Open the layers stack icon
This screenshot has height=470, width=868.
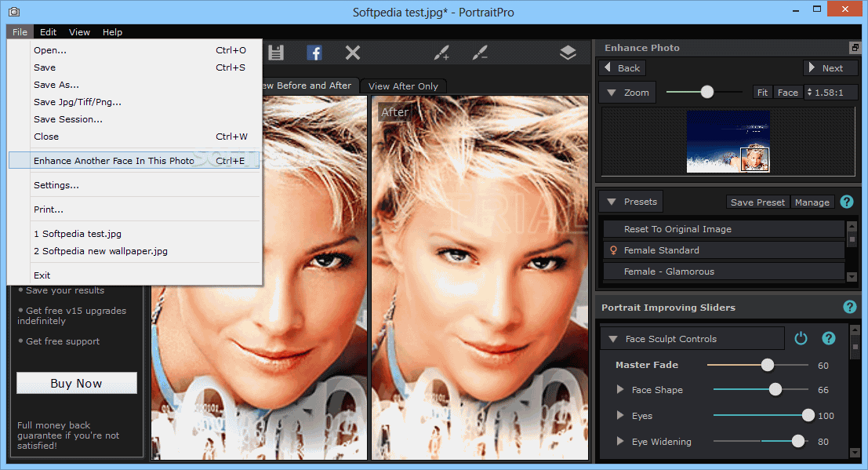(568, 53)
